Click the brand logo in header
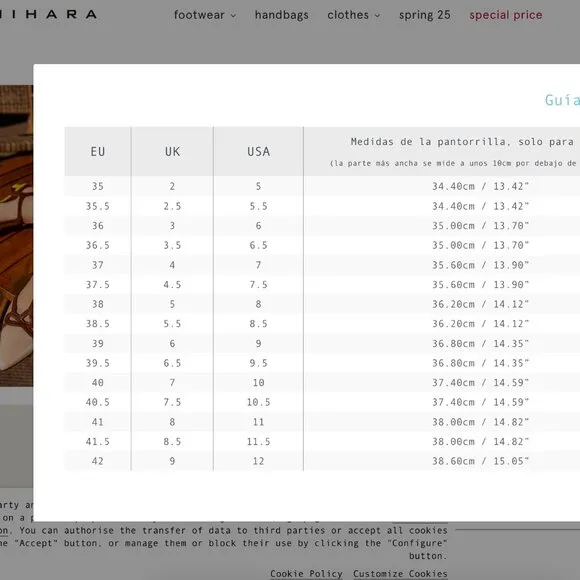Image resolution: width=580 pixels, height=580 pixels. tap(48, 14)
